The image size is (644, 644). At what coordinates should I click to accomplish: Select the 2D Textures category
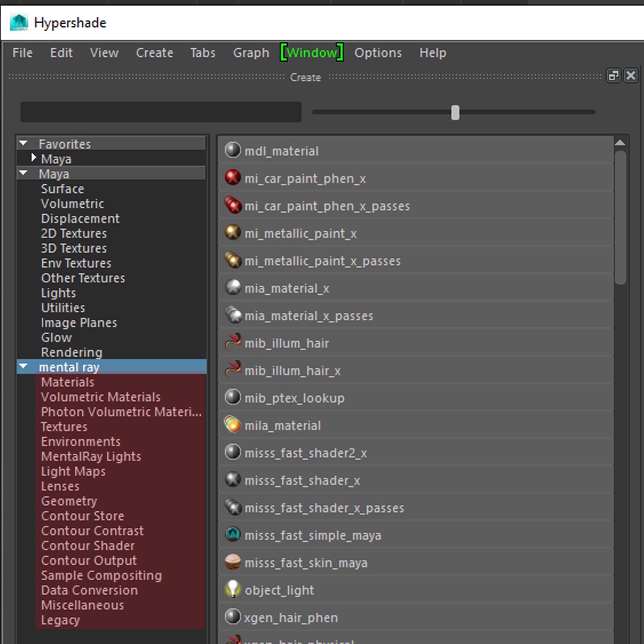[x=74, y=234]
